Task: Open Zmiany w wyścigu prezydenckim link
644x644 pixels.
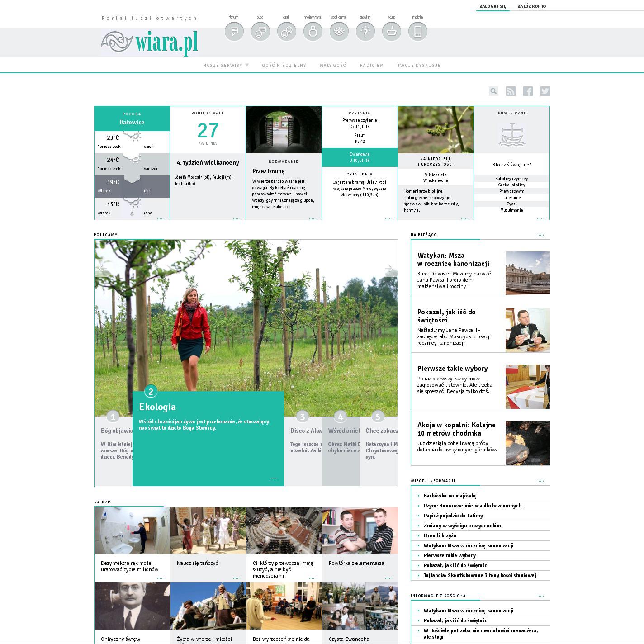Action: [462, 526]
